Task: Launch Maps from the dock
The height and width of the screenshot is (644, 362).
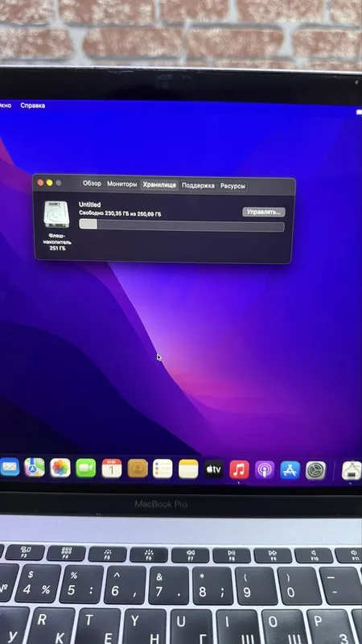Action: click(35, 468)
